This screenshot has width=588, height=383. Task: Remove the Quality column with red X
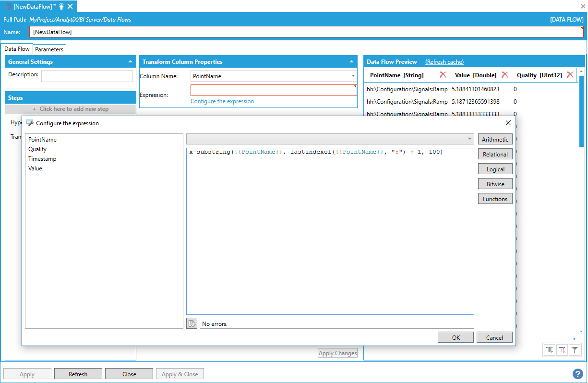coord(570,75)
